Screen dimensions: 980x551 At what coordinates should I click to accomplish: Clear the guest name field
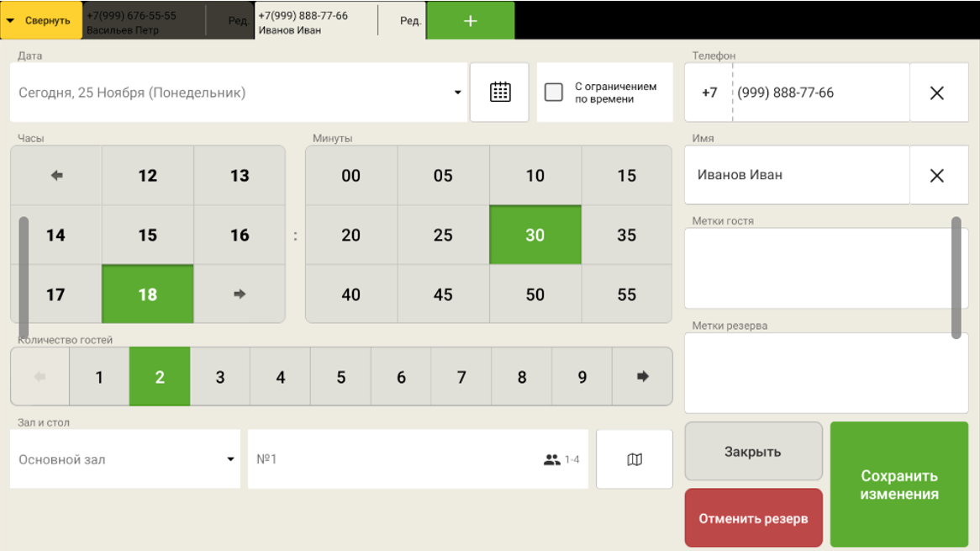937,175
